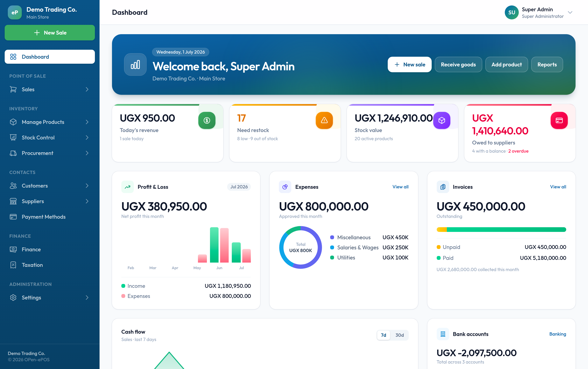
Task: Click the Settings gear icon
Action: coord(13,298)
